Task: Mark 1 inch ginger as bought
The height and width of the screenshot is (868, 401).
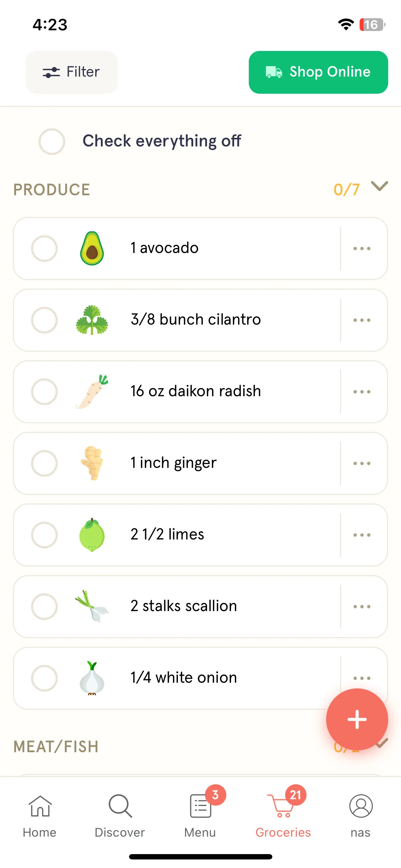Action: click(44, 463)
